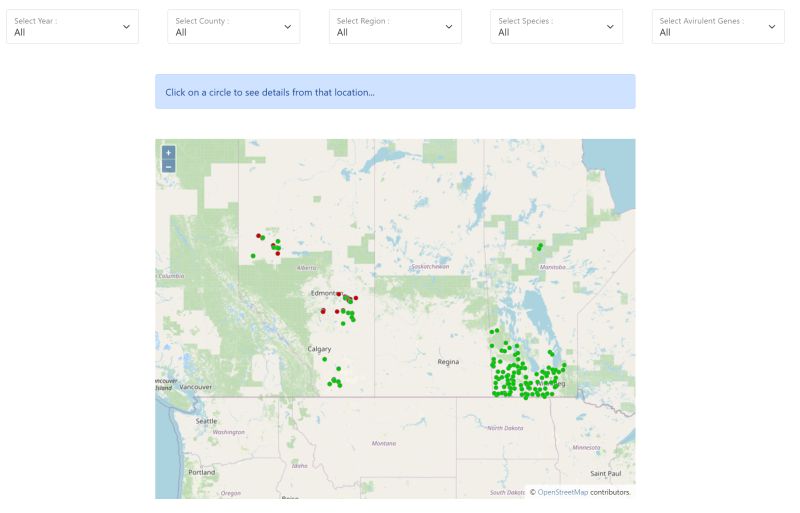The width and height of the screenshot is (800, 513).
Task: Zoom out the map with minus button
Action: (x=168, y=166)
